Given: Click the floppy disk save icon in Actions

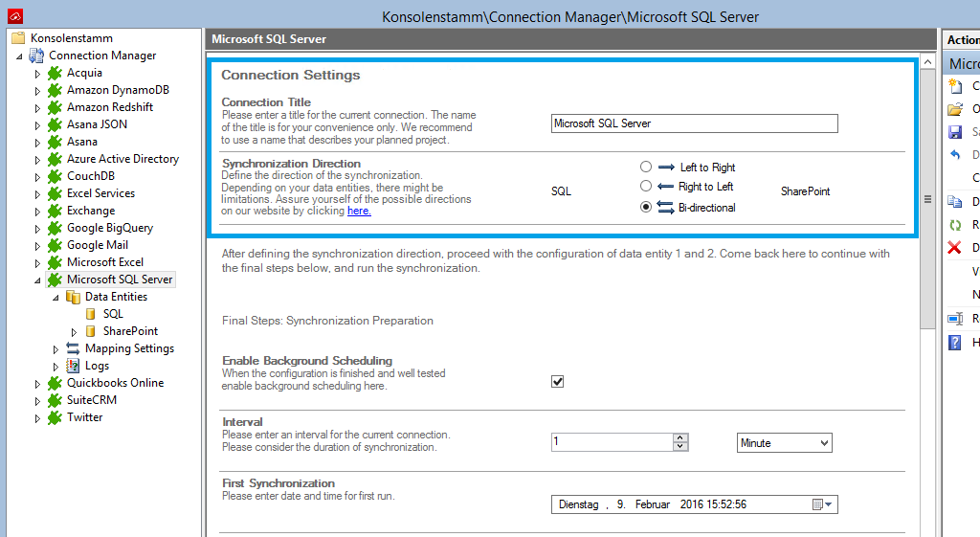Looking at the screenshot, I should tap(955, 132).
